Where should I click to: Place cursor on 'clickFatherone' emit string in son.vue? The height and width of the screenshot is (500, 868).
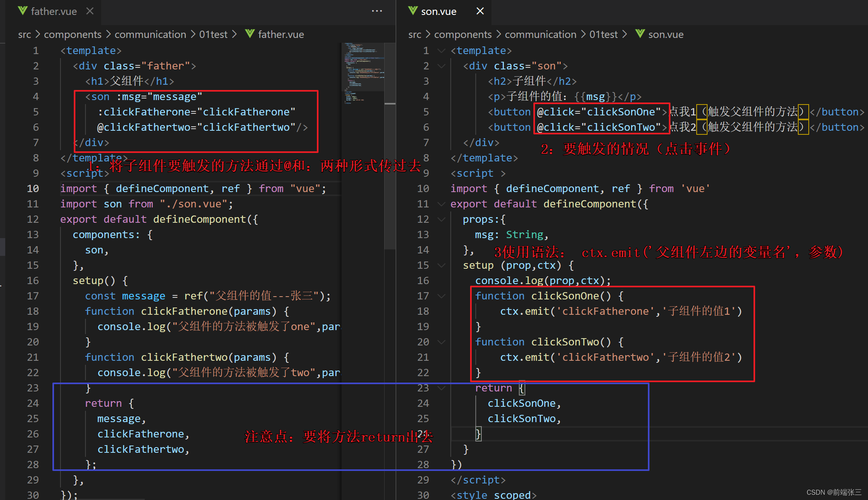[606, 311]
